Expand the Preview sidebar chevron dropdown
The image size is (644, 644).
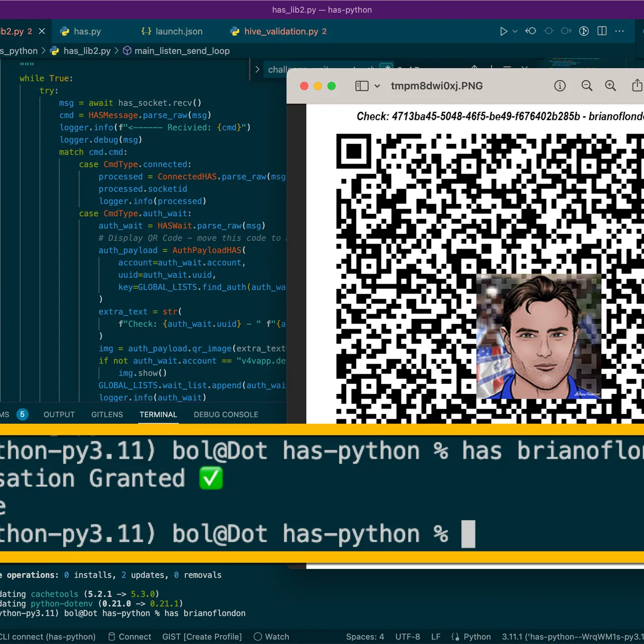point(377,86)
